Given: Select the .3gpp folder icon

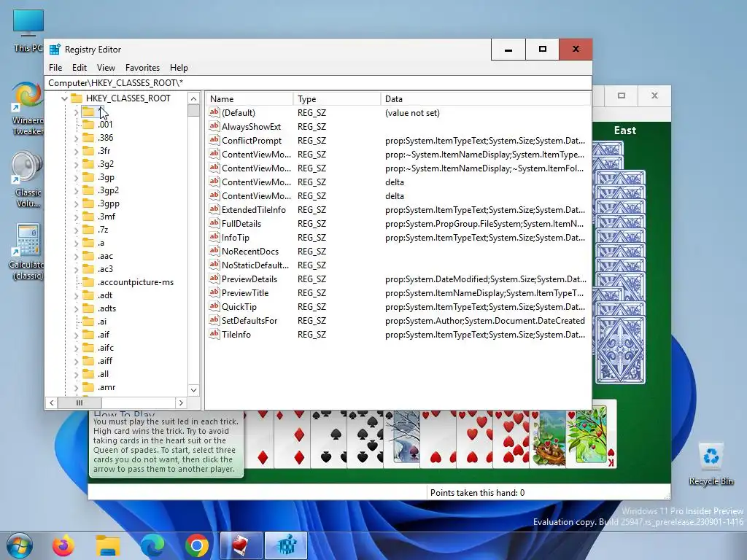Looking at the screenshot, I should 88,203.
